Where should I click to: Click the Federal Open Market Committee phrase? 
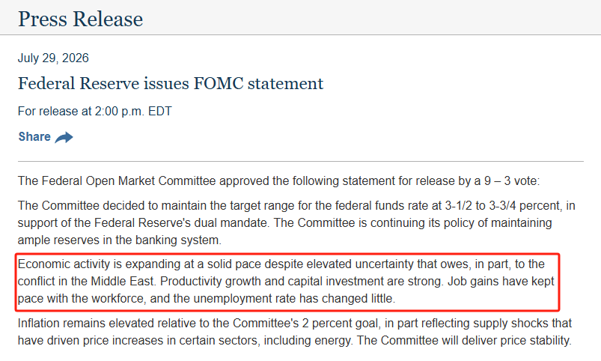coord(128,181)
